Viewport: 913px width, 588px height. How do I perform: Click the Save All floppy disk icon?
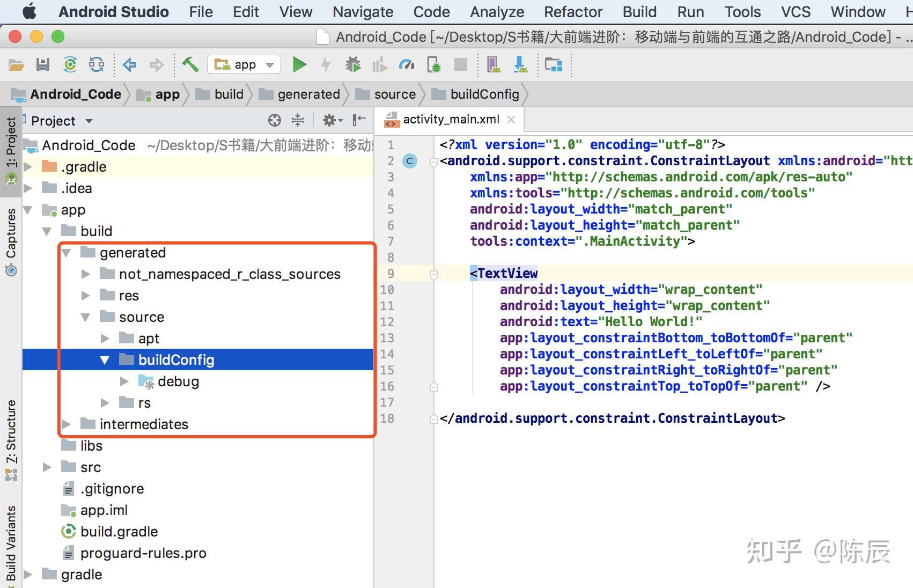click(x=43, y=65)
